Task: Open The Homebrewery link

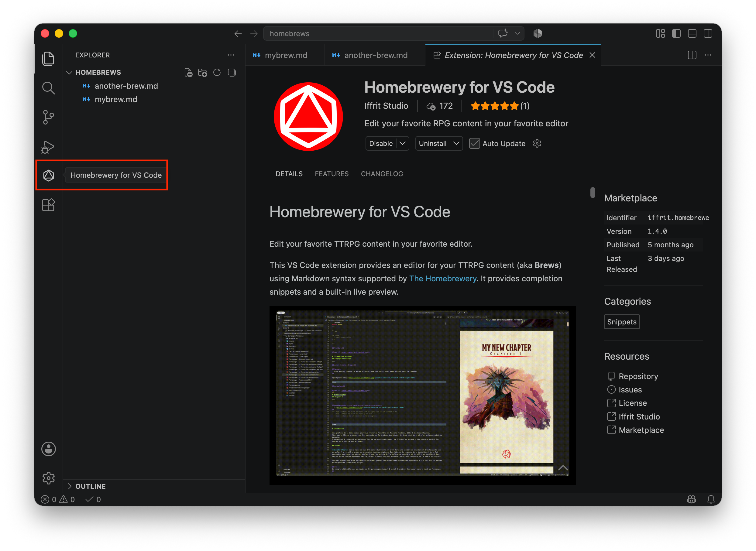Action: pyautogui.click(x=443, y=279)
